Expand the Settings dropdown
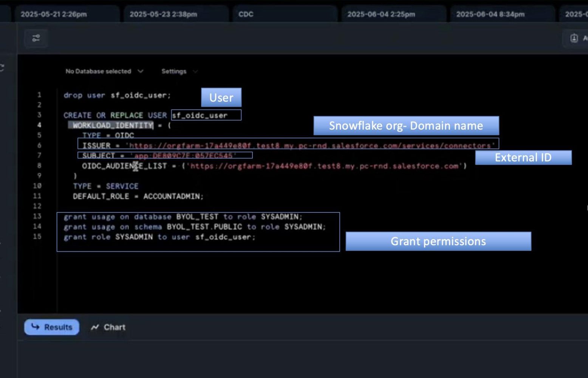Image resolution: width=588 pixels, height=378 pixels. coord(179,71)
